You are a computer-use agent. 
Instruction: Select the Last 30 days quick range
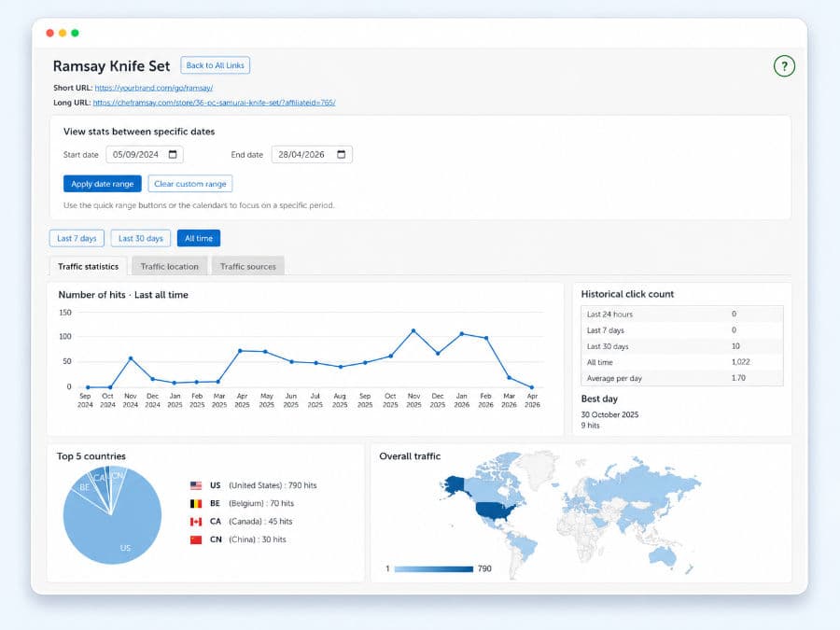point(140,238)
